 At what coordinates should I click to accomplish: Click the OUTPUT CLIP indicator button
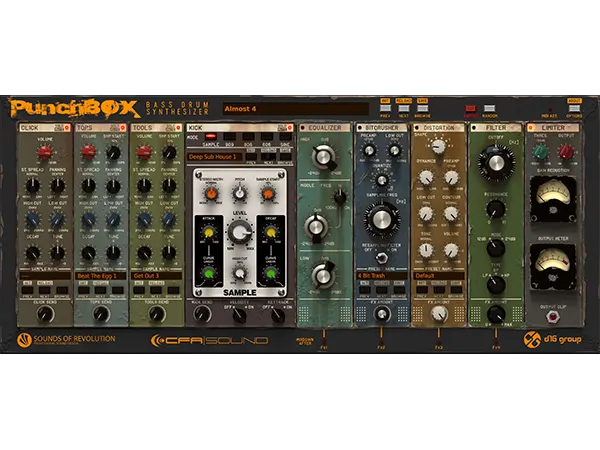click(x=552, y=316)
